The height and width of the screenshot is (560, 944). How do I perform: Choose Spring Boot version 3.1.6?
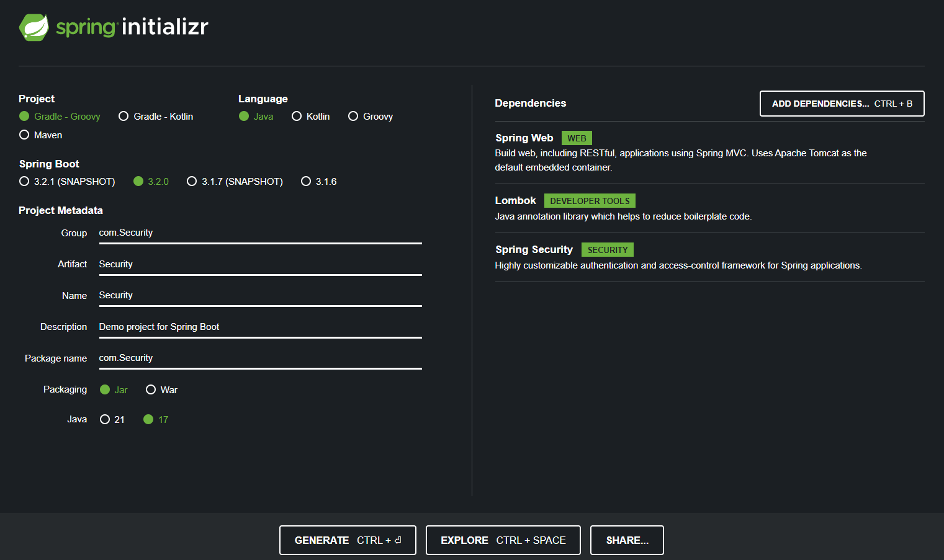pos(319,182)
